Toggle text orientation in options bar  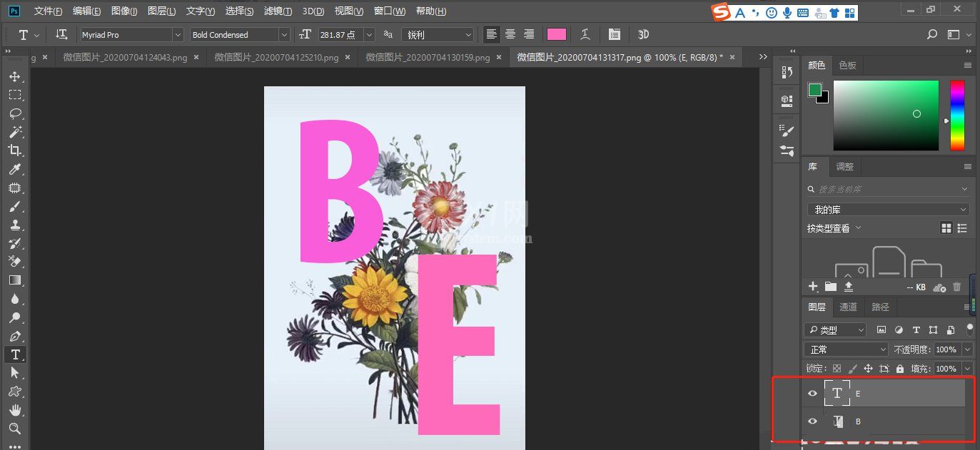(61, 34)
